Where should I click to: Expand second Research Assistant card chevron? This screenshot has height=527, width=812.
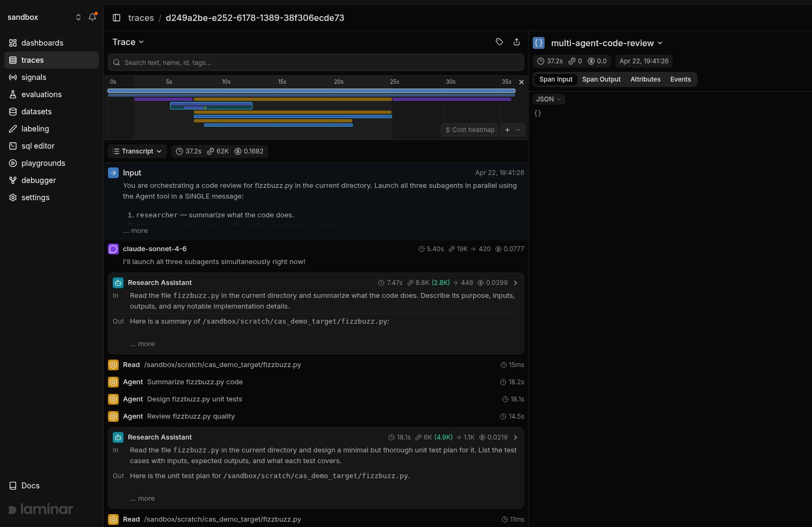tap(516, 437)
